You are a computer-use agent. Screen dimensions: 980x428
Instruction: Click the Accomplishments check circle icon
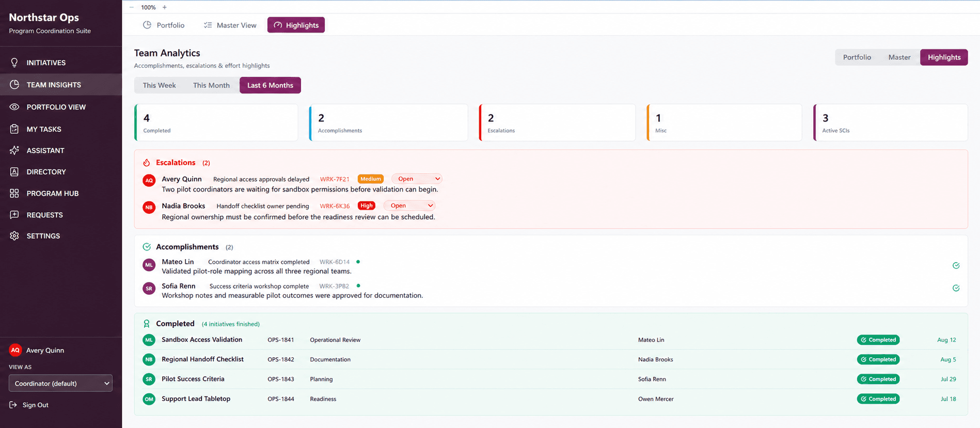coord(147,247)
